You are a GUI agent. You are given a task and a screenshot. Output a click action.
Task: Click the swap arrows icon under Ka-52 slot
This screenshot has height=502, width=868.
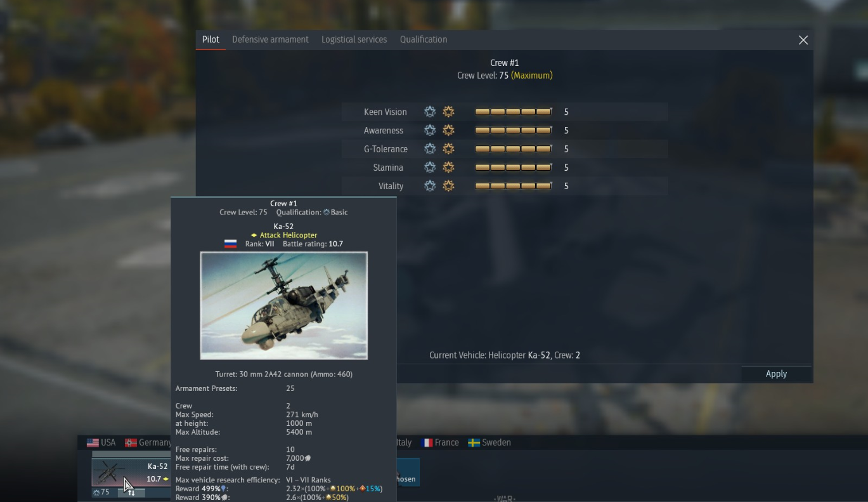[131, 492]
